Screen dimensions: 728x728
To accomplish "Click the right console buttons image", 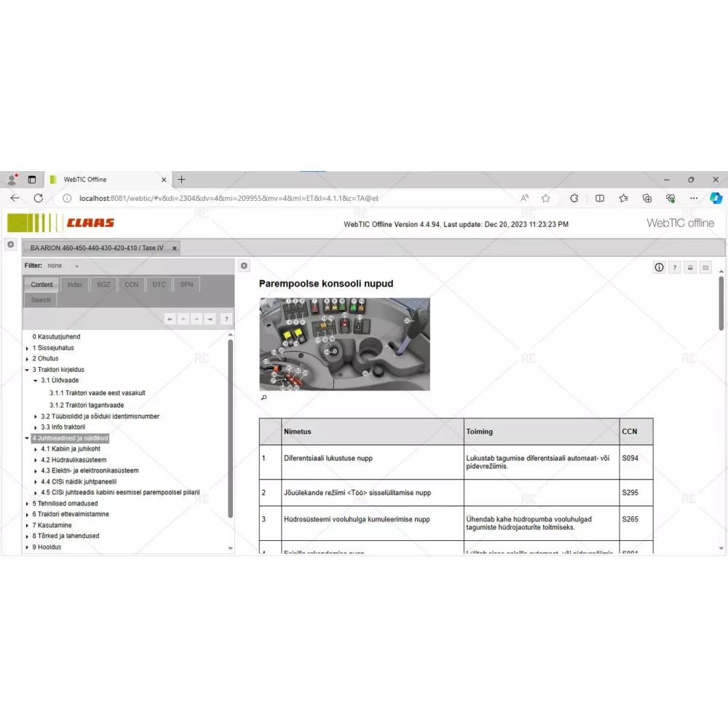I will tap(344, 344).
